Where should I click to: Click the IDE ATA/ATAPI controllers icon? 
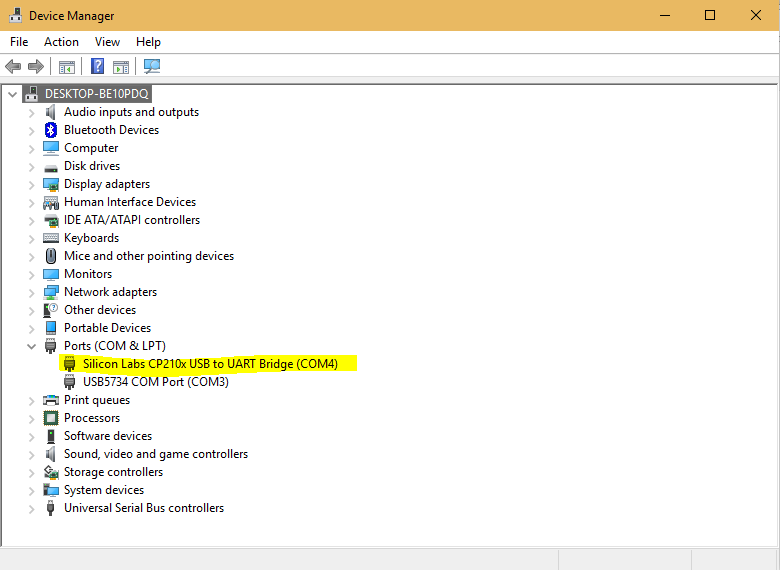[x=51, y=220]
